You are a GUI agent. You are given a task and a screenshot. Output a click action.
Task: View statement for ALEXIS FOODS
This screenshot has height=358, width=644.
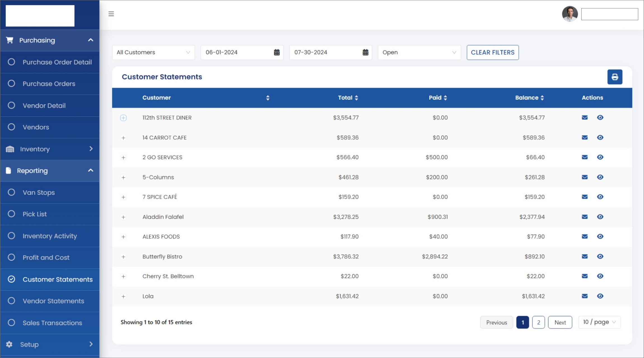point(600,237)
